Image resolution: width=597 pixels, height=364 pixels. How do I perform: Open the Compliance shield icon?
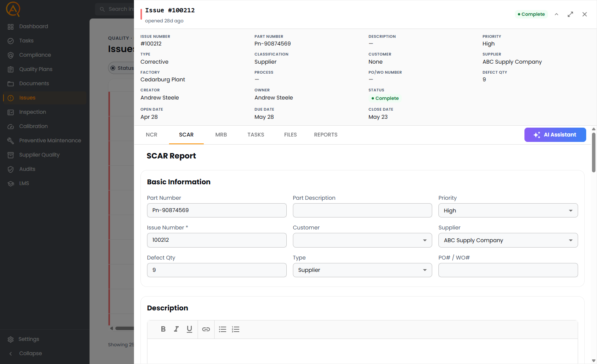[11, 55]
